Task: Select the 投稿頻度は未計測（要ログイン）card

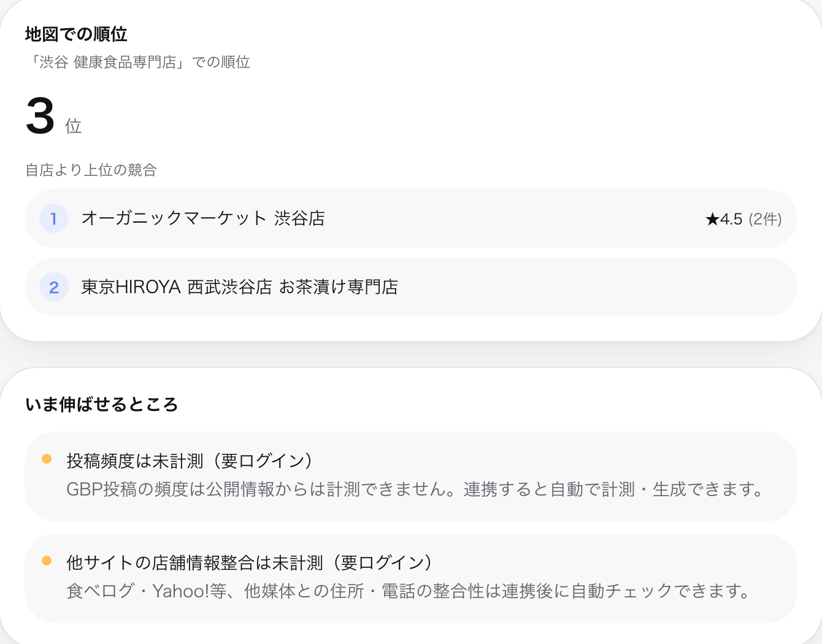Action: (411, 477)
